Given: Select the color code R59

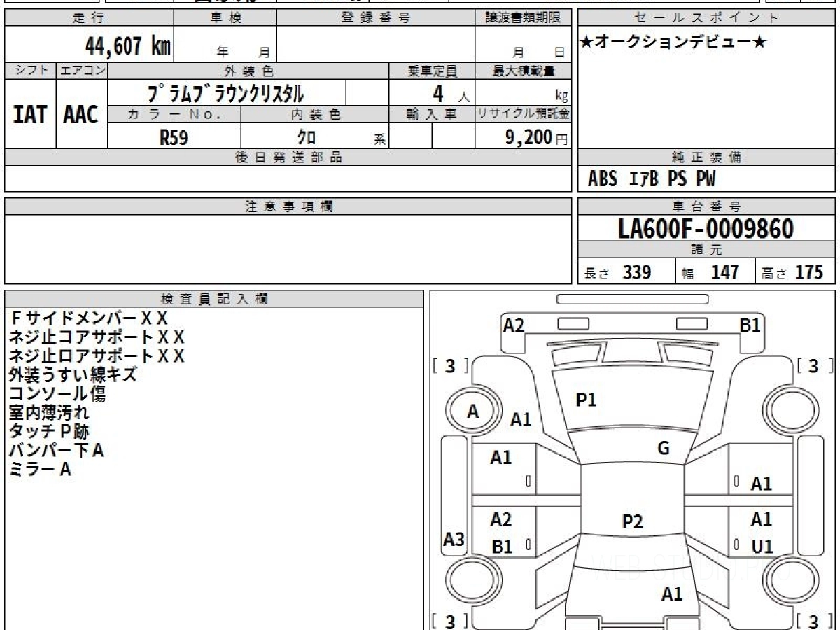Looking at the screenshot, I should pyautogui.click(x=174, y=137).
